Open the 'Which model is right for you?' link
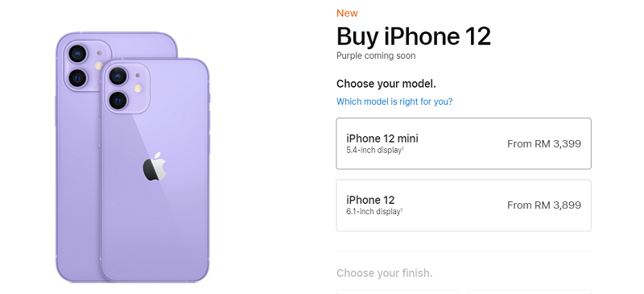This screenshot has width=644, height=294. 394,101
